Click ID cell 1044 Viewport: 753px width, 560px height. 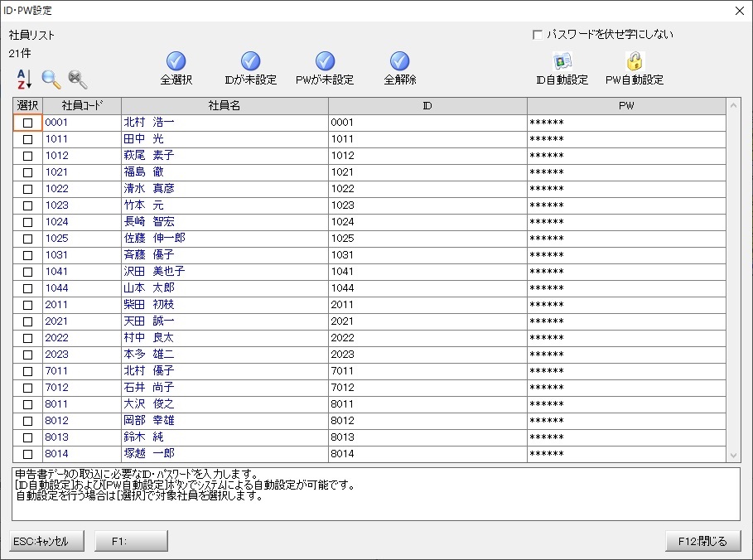click(428, 288)
